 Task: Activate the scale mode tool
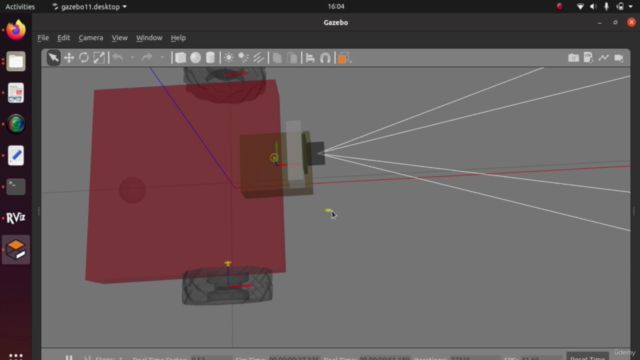[99, 58]
